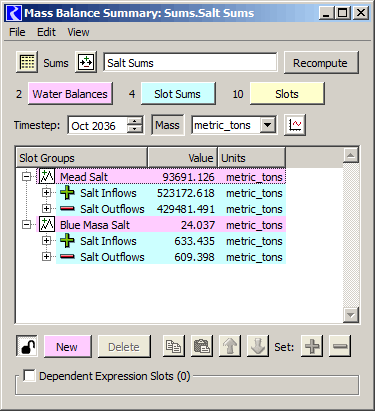Minimize the Mass Balance Summary window
Screen dimensions: 375x411
click(x=326, y=13)
